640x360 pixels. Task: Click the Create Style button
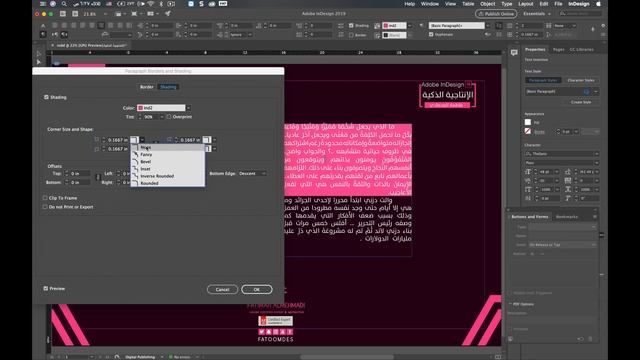(581, 102)
